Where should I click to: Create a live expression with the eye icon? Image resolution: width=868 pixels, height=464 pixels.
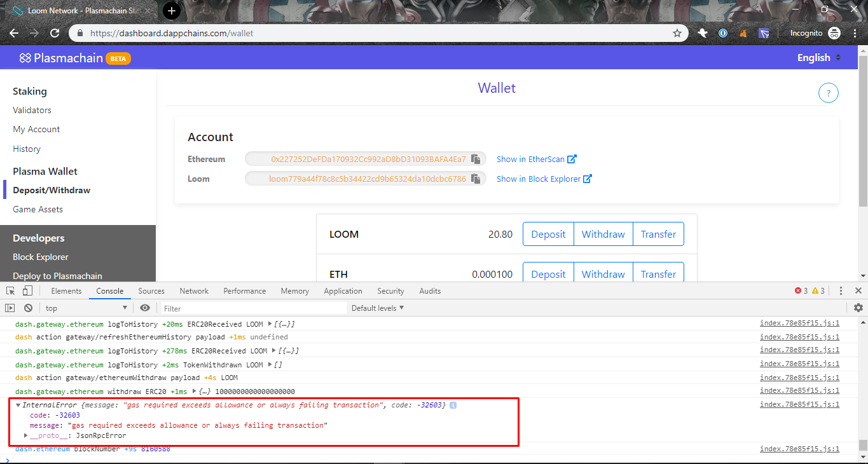pyautogui.click(x=145, y=308)
